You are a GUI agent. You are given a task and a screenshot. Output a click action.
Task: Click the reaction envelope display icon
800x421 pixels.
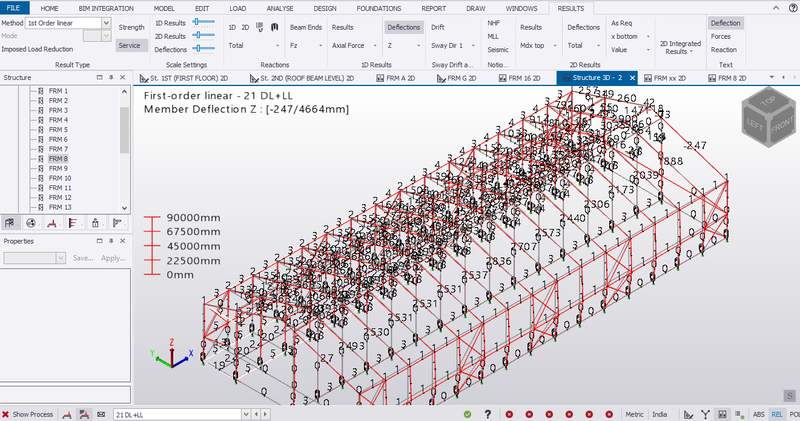point(274,27)
